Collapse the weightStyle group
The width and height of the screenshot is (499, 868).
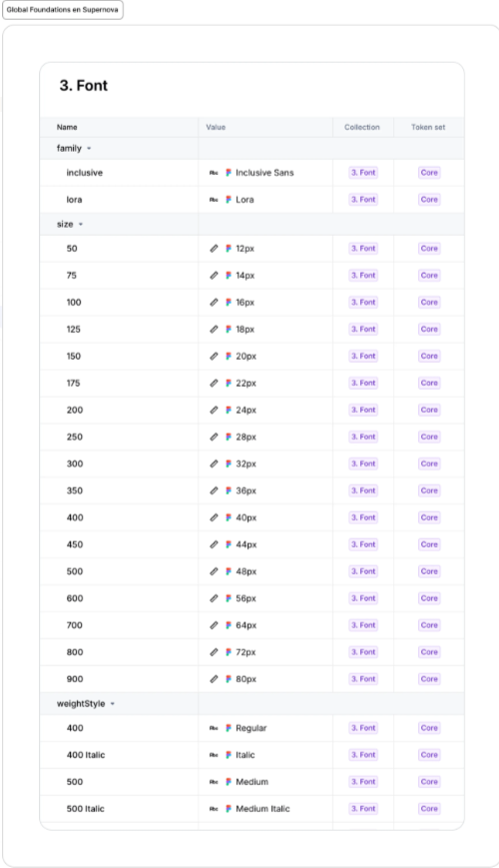point(113,704)
